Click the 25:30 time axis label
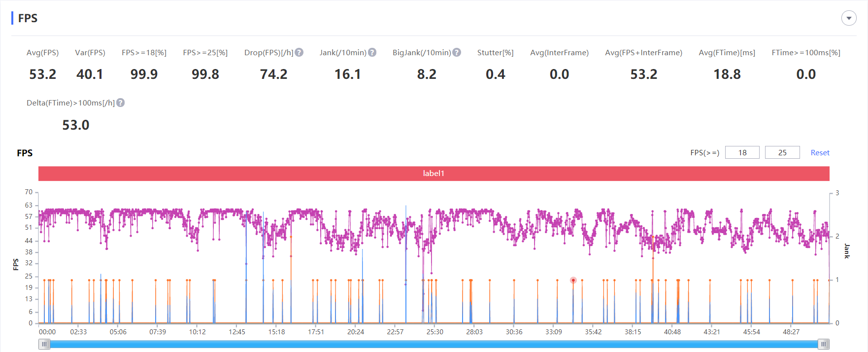The width and height of the screenshot is (868, 352). [x=435, y=332]
